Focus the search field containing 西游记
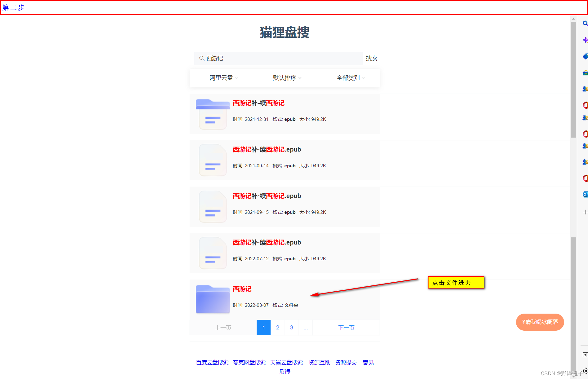Viewport: 588px width, 379px height. tap(278, 58)
